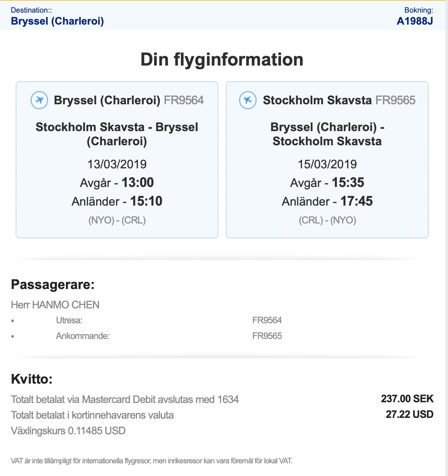Click the outbound date 13/03/2019

117,164
